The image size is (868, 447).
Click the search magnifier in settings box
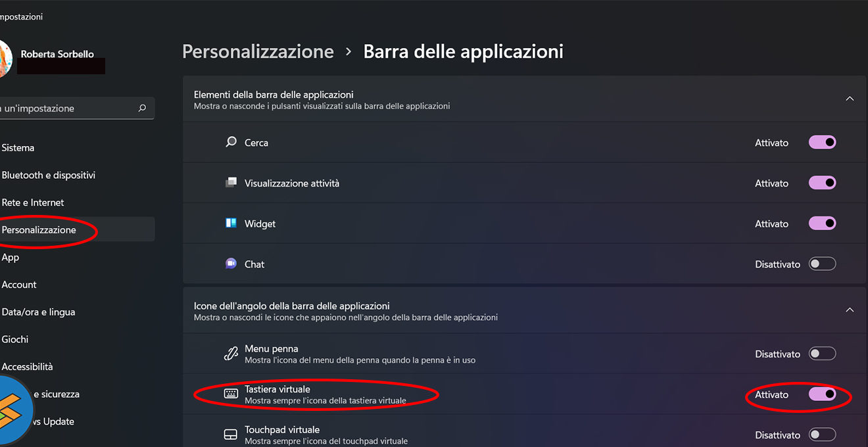142,108
